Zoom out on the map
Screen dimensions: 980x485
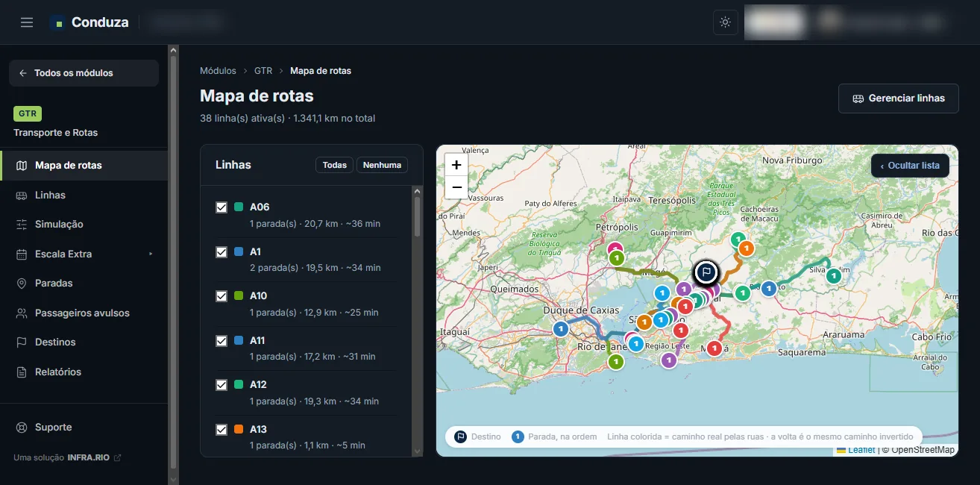[x=456, y=187]
